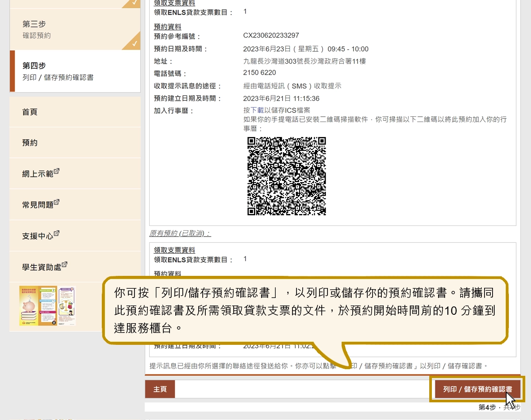The height and width of the screenshot is (420, 531).
Task: Click the piggy bank leaflet thumbnail
Action: 30,305
